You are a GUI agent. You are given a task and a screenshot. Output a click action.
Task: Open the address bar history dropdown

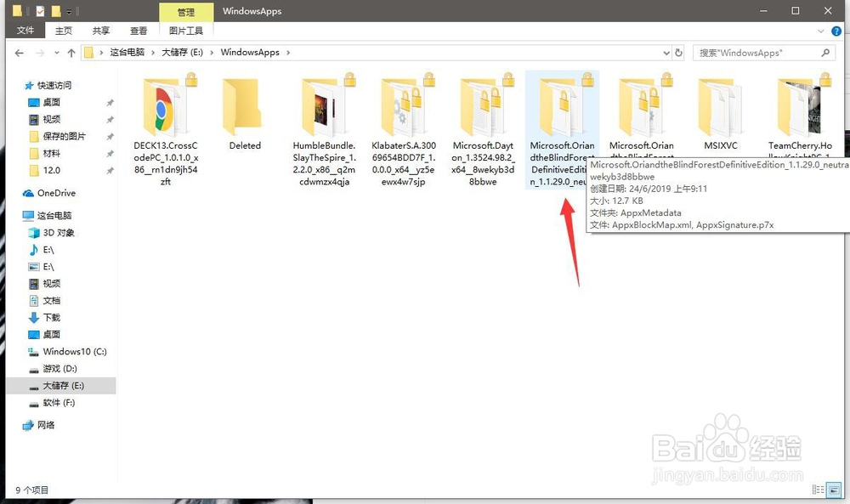[x=666, y=53]
